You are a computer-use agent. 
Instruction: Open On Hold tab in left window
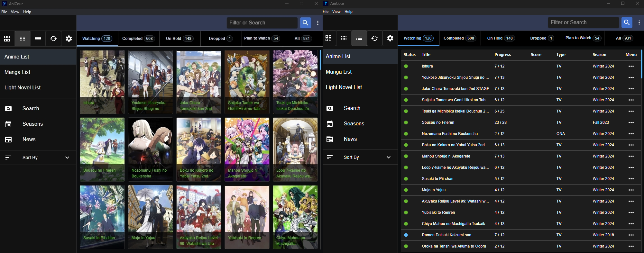[x=179, y=39]
